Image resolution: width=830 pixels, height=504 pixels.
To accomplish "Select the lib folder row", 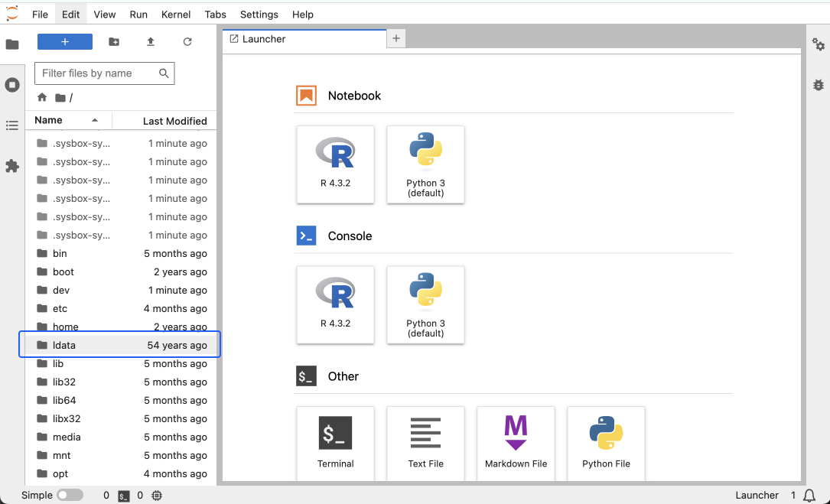I will coord(121,364).
